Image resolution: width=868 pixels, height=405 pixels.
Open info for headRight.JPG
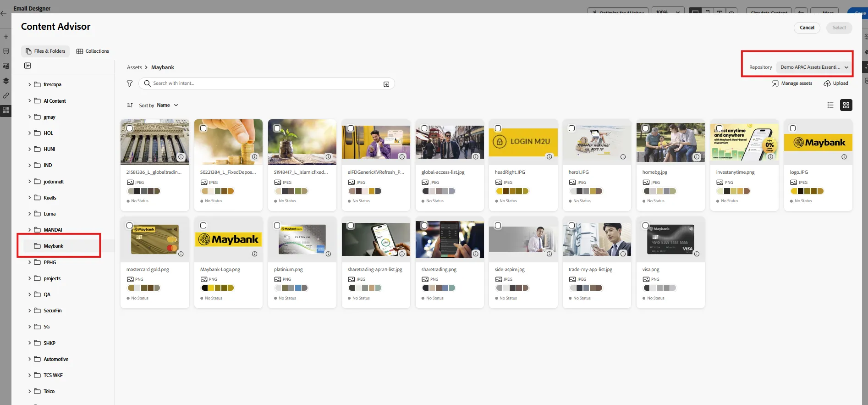[x=549, y=157]
